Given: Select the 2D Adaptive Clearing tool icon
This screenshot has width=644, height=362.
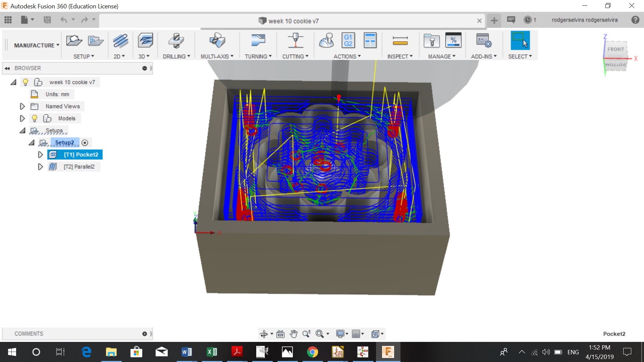Looking at the screenshot, I should click(x=120, y=41).
